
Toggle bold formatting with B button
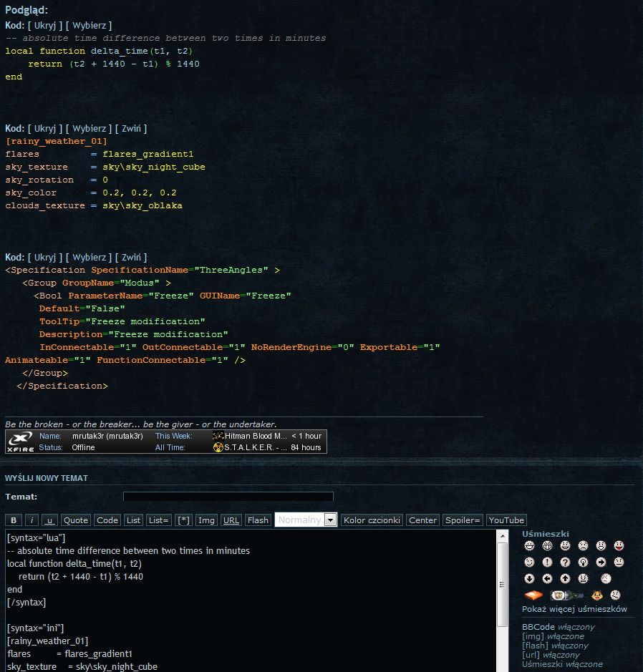coord(14,520)
